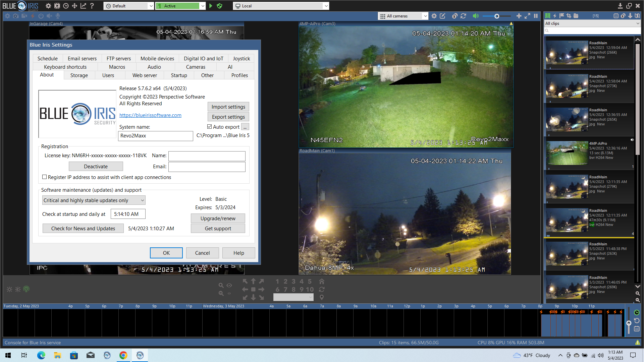Screen dimensions: 644x362
Task: Open the status chart graph icon
Action: point(83,6)
